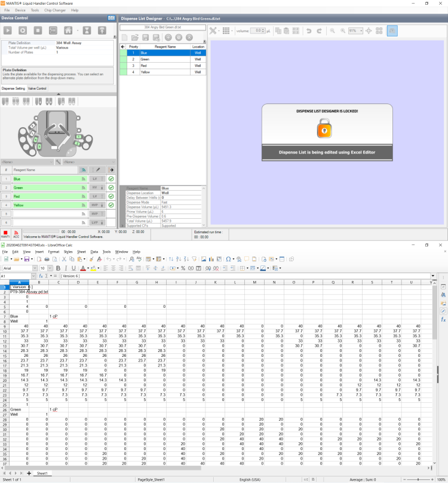Click the Underline icon in LibreOffice Calc

73,268
